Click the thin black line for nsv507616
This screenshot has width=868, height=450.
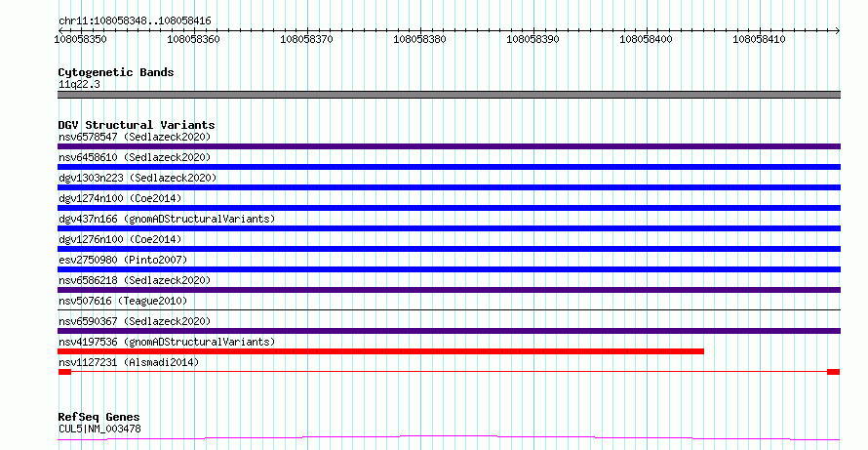[449, 309]
